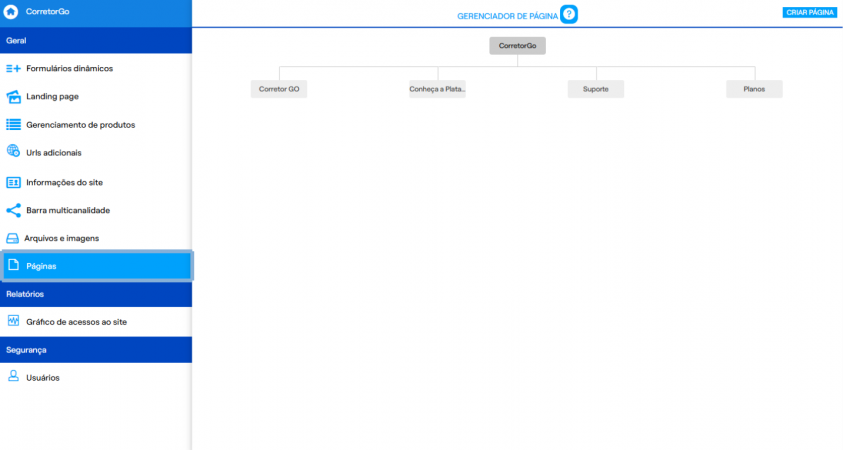Select the Corretor GO page node
The width and height of the screenshot is (843, 450).
click(x=279, y=89)
